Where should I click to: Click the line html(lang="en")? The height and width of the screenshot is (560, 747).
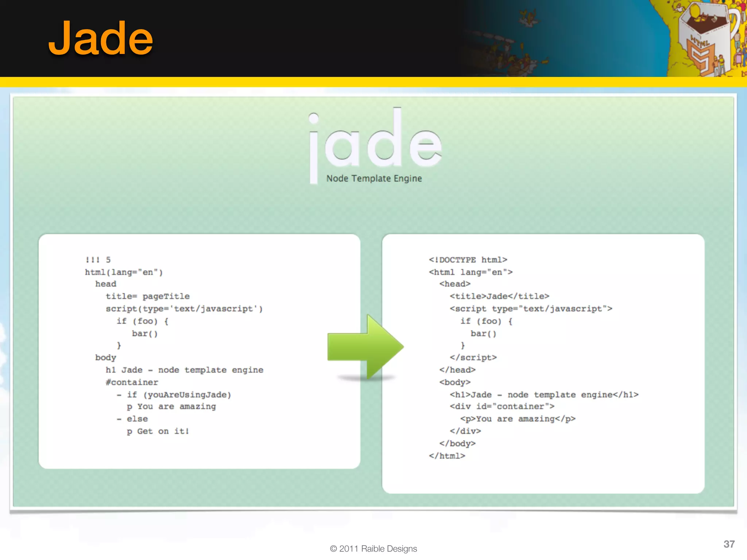click(x=124, y=272)
